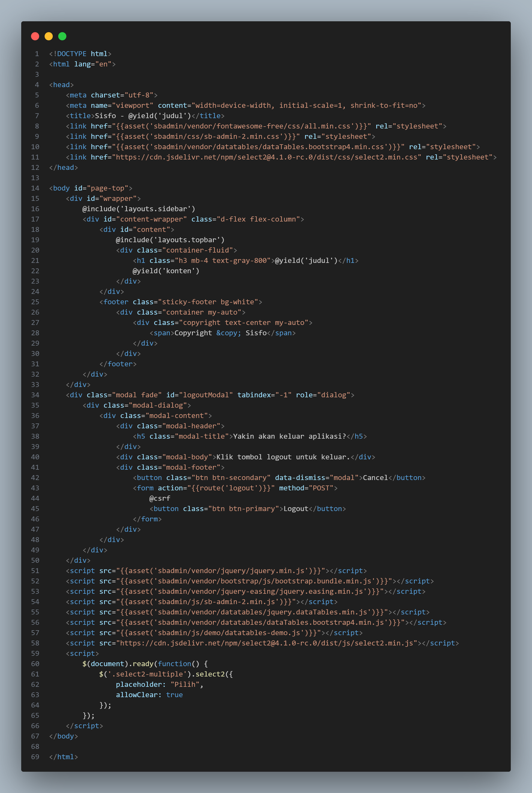Click the select2.min.css CDN URL
Image resolution: width=532 pixels, height=793 pixels.
[x=266, y=157]
